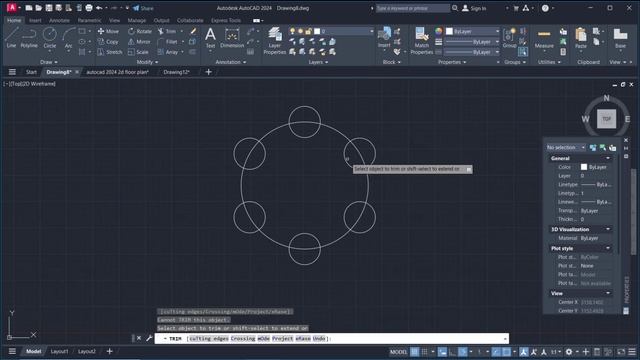Image resolution: width=640 pixels, height=360 pixels.
Task: Expand the Draw panel
Action: pyautogui.click(x=49, y=62)
